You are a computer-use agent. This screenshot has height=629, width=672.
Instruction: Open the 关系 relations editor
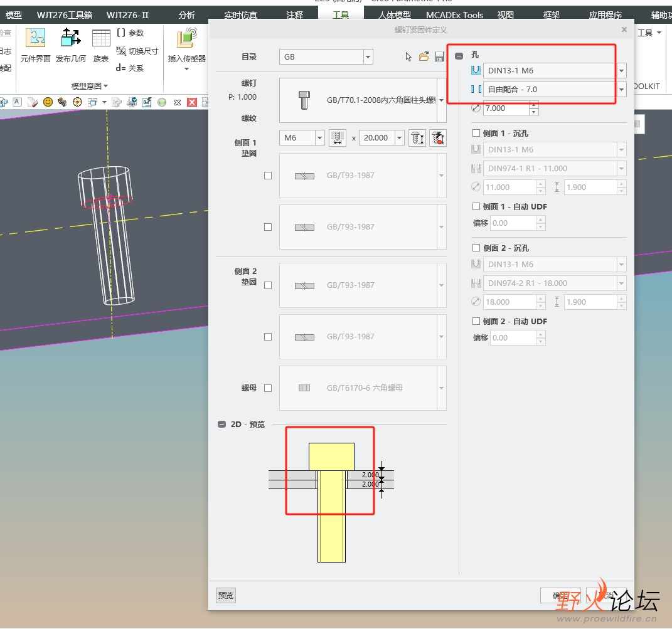(130, 68)
